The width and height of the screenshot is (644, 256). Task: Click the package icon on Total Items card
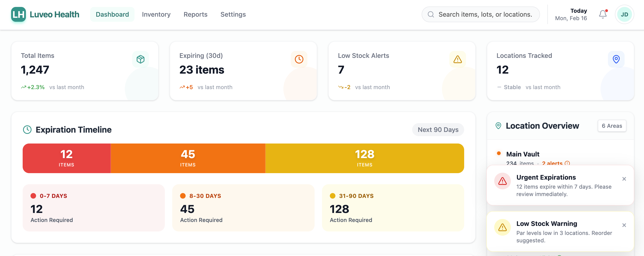tap(140, 59)
